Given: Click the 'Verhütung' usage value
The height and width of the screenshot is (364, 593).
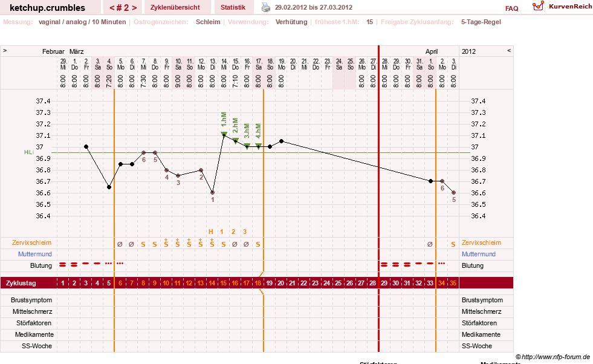Looking at the screenshot, I should [291, 22].
